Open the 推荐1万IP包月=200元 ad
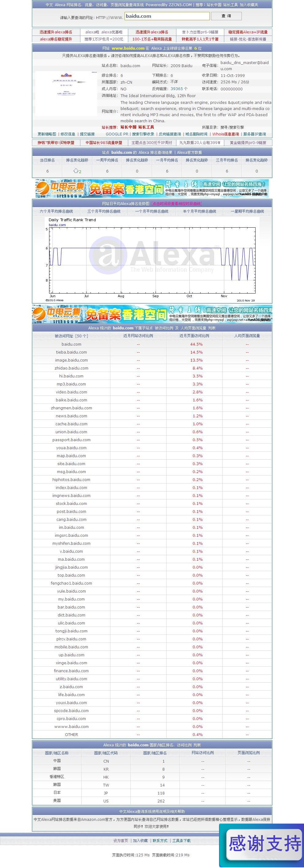This screenshot has height=868, width=304. [104, 39]
